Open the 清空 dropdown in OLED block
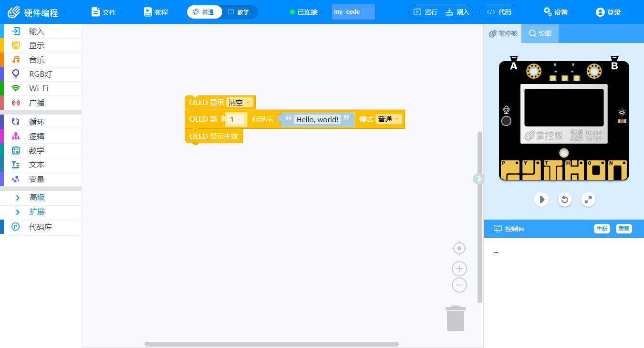Screen dimensions: 644x348 [x=239, y=102]
